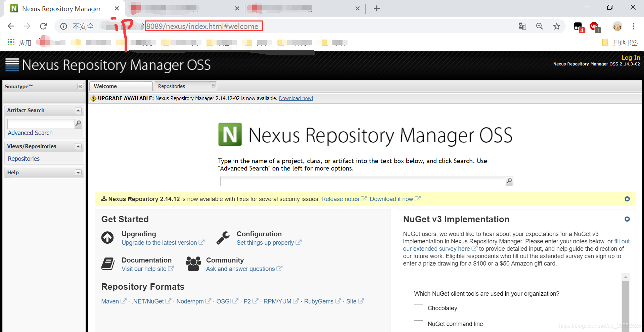Click the translate page icon

(522, 26)
